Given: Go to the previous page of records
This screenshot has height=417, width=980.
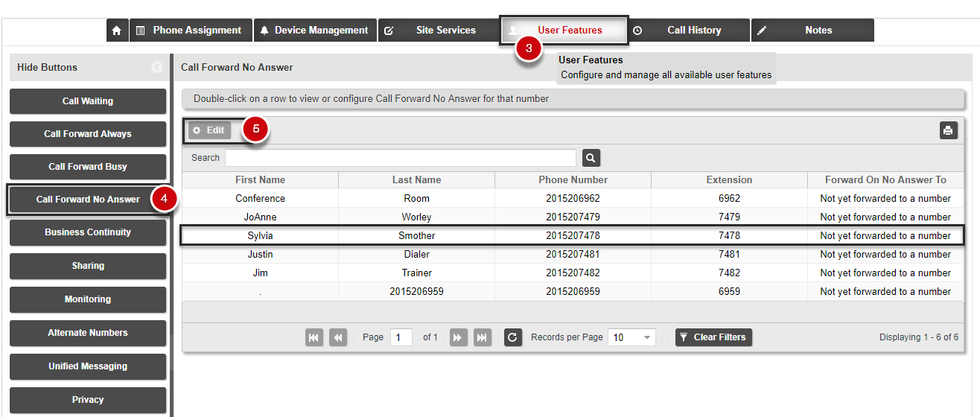Looking at the screenshot, I should pyautogui.click(x=338, y=337).
